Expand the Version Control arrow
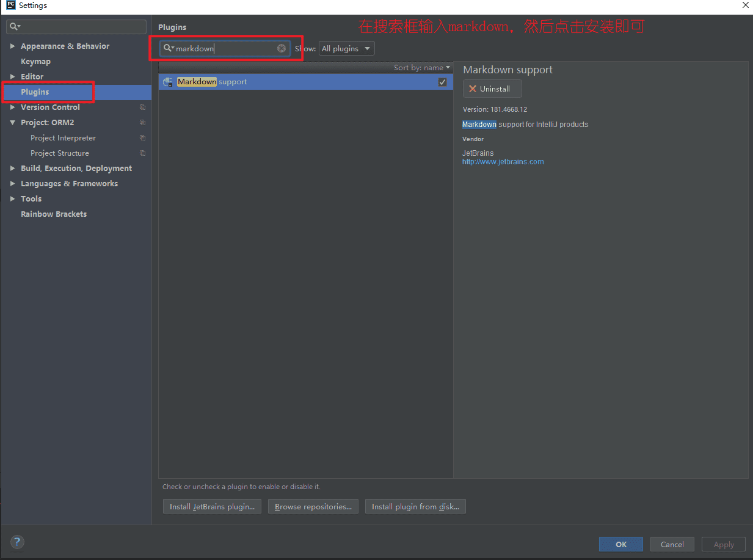The image size is (753, 560). click(x=12, y=107)
